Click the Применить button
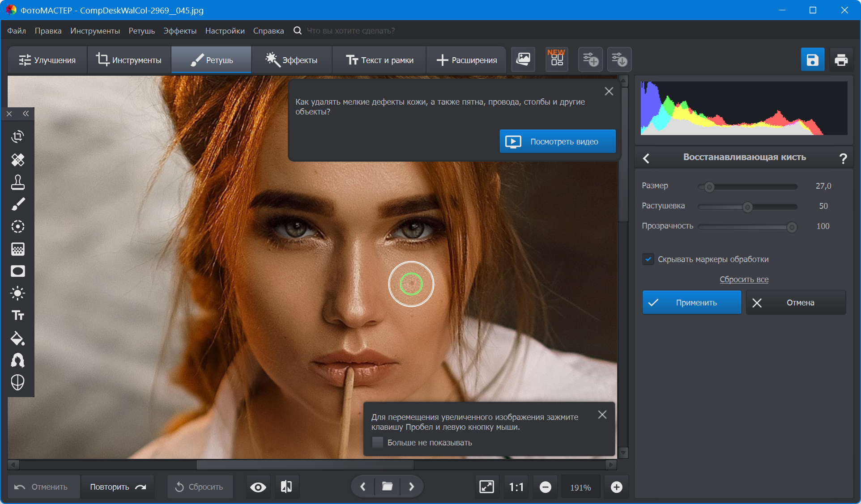The height and width of the screenshot is (504, 861). (x=691, y=302)
